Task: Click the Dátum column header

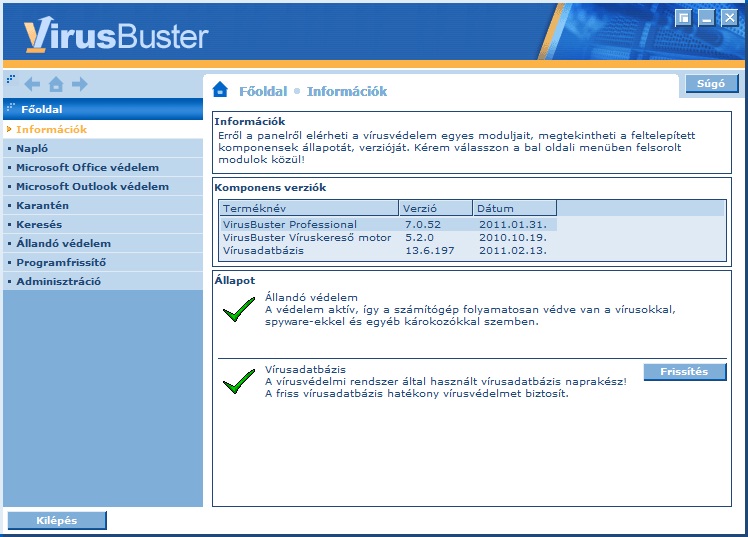Action: pos(515,208)
